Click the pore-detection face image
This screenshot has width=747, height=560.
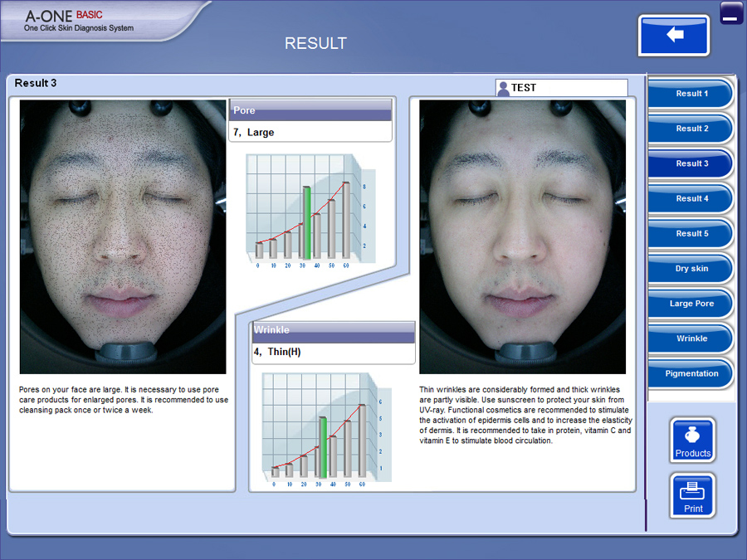(x=123, y=237)
